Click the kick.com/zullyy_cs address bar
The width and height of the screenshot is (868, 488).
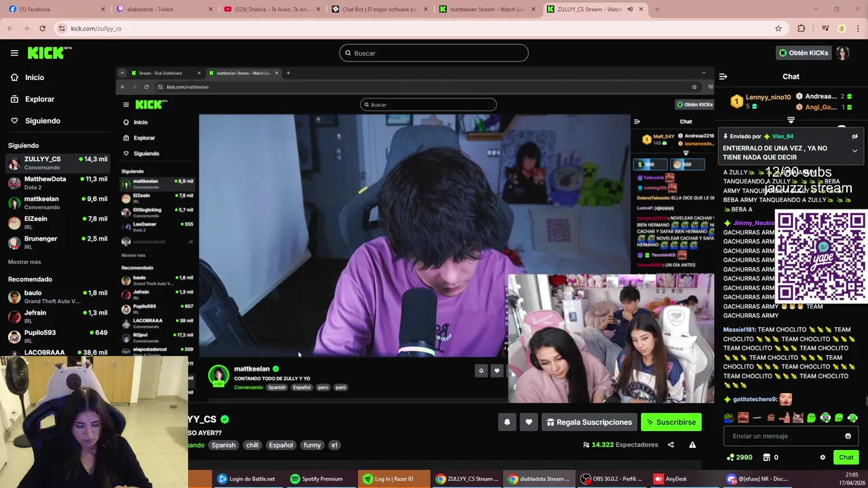pos(420,28)
